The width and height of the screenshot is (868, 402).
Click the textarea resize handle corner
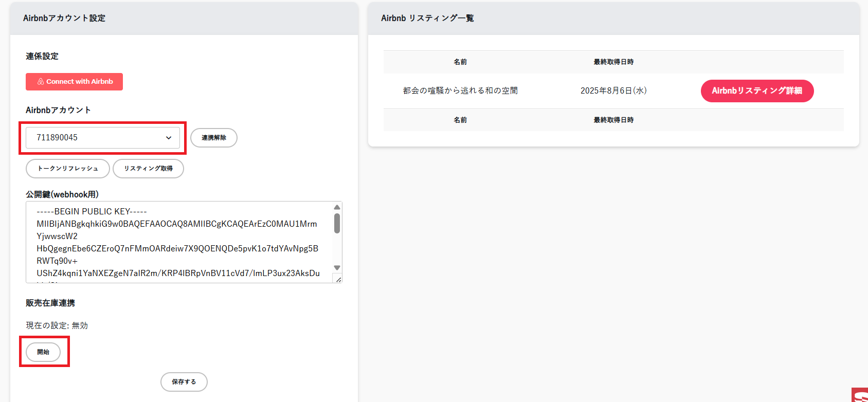pos(338,279)
